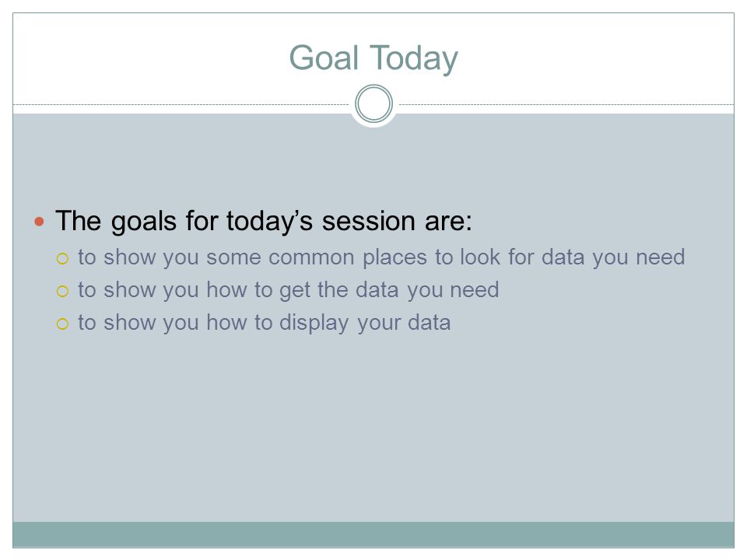
Task: Click the word 'common' in the first sub-bullet
Action: click(x=311, y=257)
